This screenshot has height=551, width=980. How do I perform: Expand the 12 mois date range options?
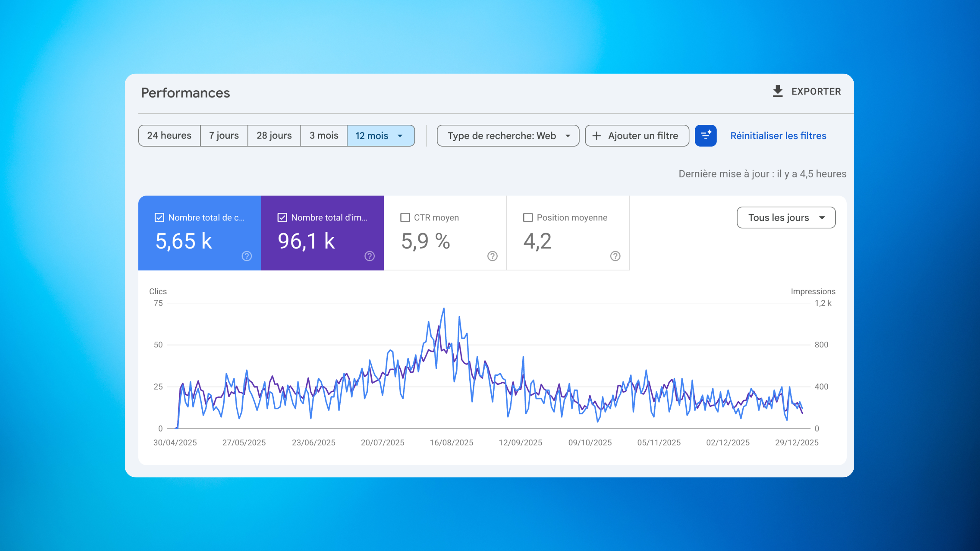(x=400, y=135)
